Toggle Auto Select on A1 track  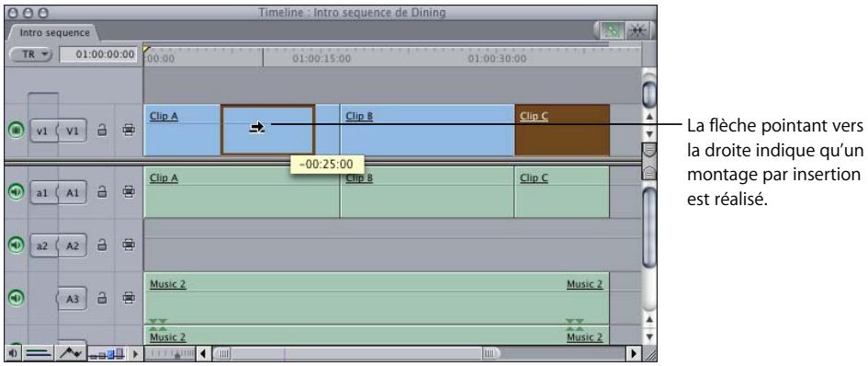[129, 192]
